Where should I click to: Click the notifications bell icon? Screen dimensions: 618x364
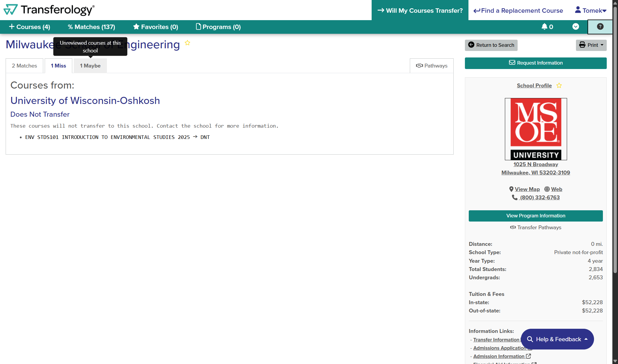pos(547,27)
